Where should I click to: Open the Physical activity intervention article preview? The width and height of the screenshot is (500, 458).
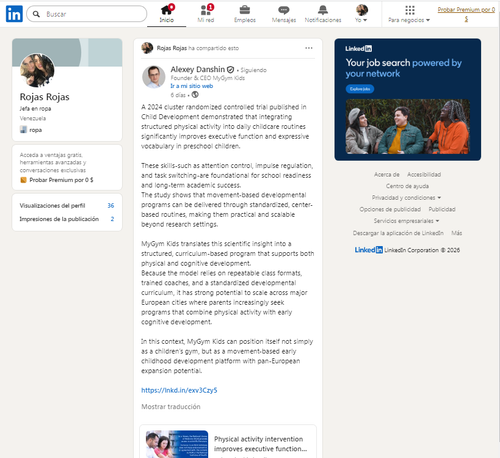click(228, 442)
